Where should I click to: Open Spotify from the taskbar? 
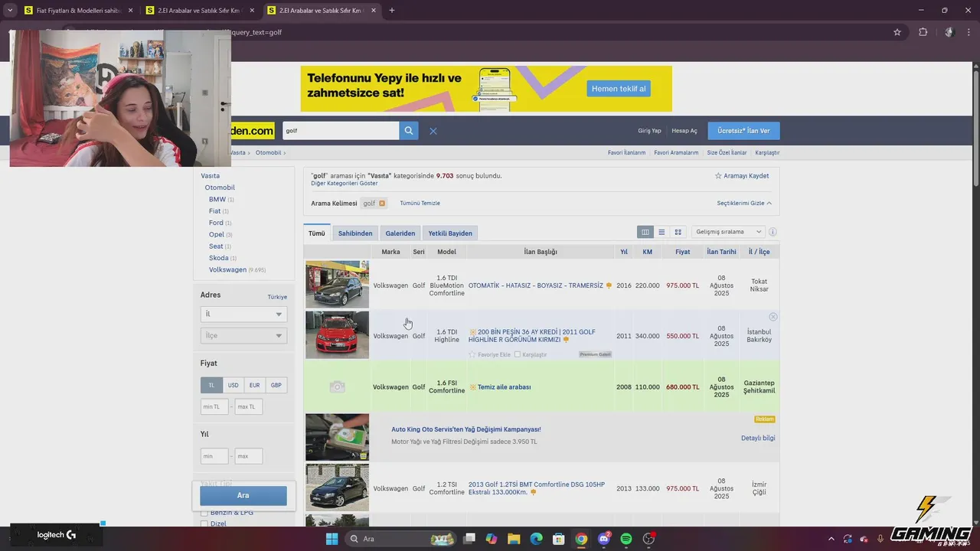(x=626, y=539)
